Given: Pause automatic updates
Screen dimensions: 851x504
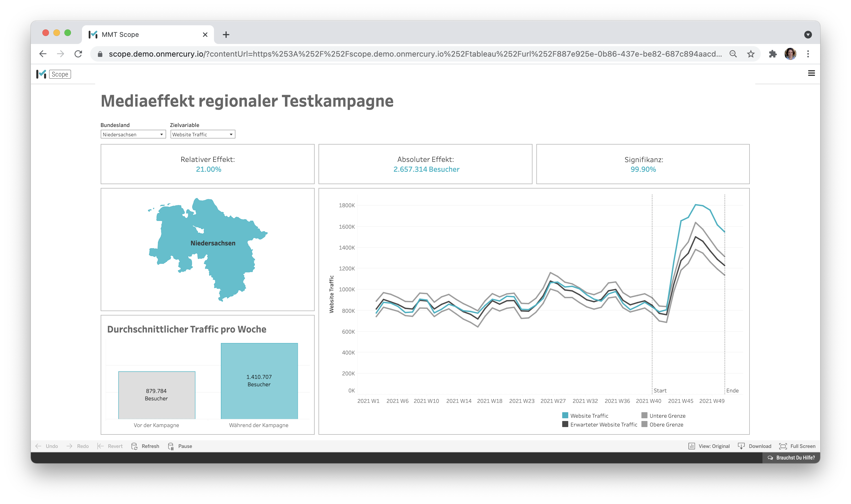Looking at the screenshot, I should point(180,446).
